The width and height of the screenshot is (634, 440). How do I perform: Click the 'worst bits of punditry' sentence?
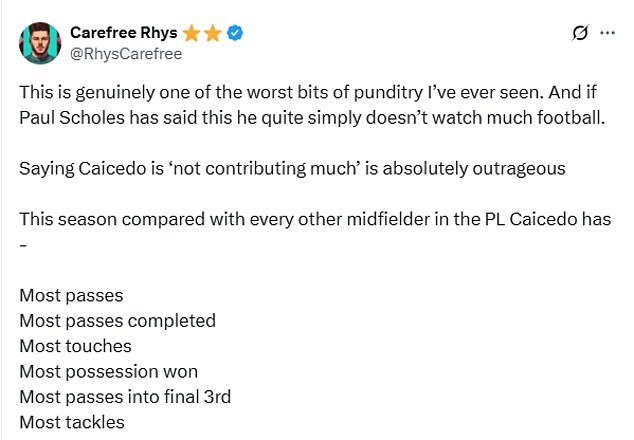[283, 92]
